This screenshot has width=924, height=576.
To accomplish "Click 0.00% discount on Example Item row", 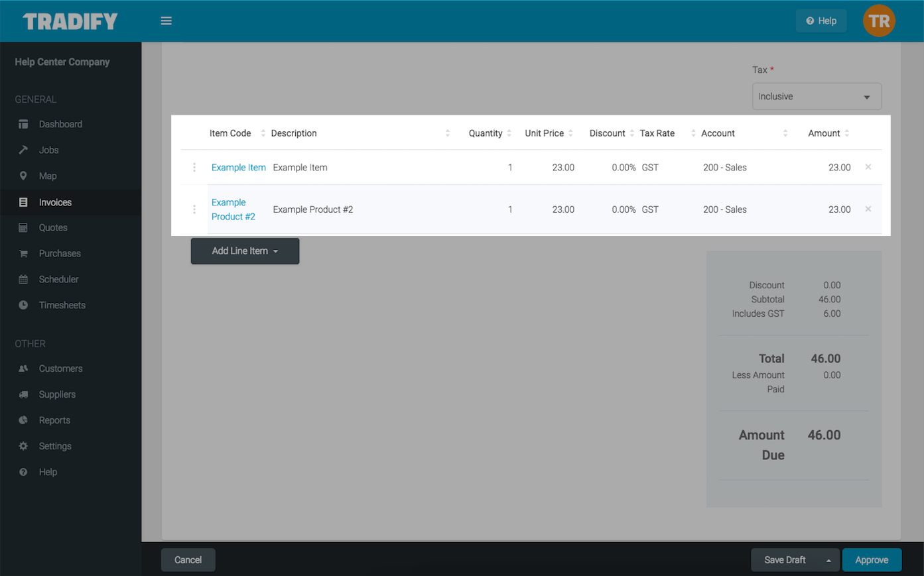I will (624, 168).
